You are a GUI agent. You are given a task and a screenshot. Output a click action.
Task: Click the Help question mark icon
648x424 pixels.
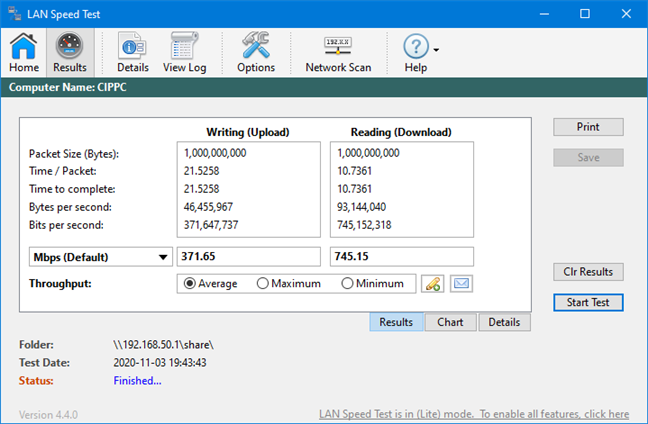click(416, 46)
